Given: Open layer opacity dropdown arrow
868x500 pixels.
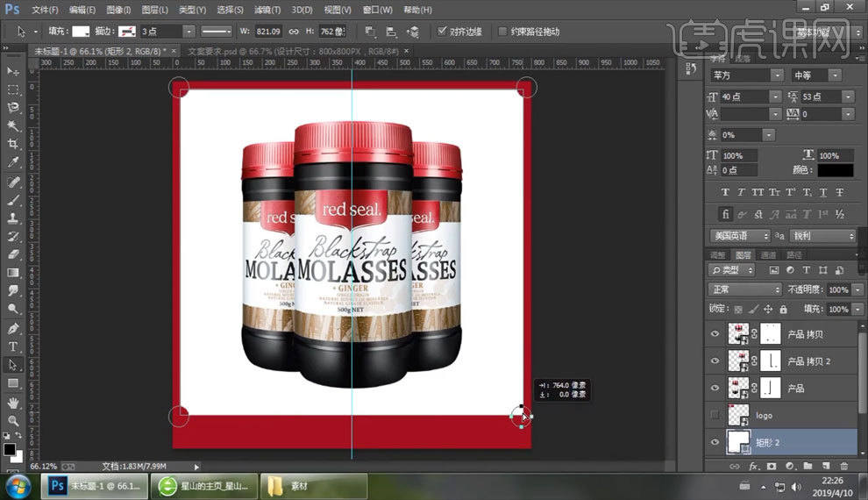Looking at the screenshot, I should click(x=858, y=289).
